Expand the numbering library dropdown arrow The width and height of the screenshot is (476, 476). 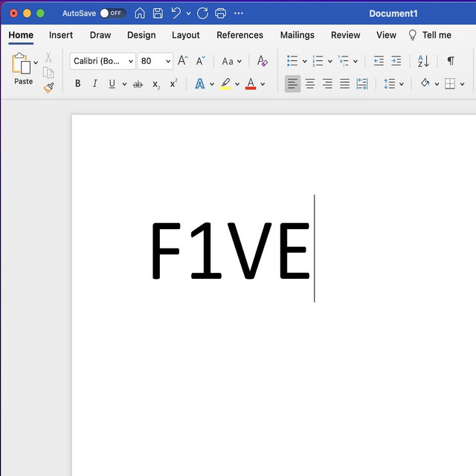330,61
